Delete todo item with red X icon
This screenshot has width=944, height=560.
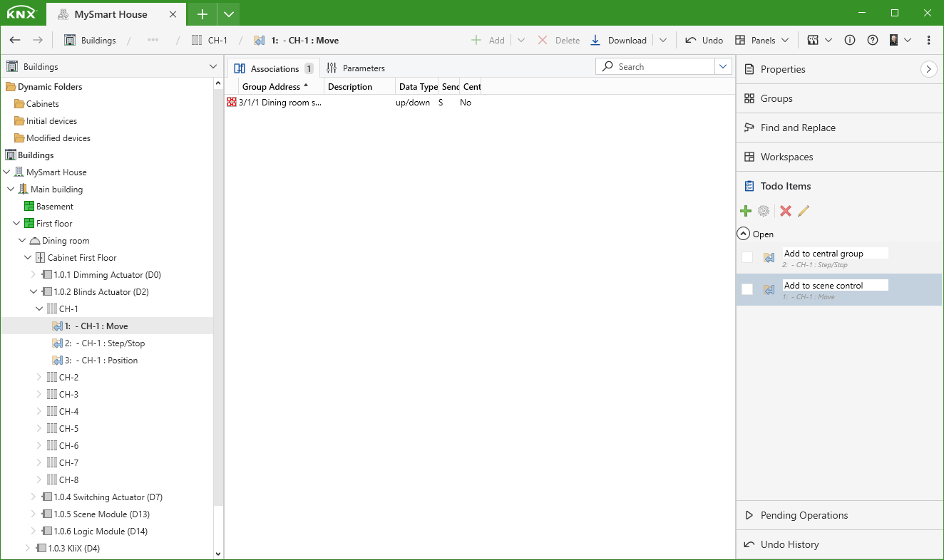click(786, 211)
